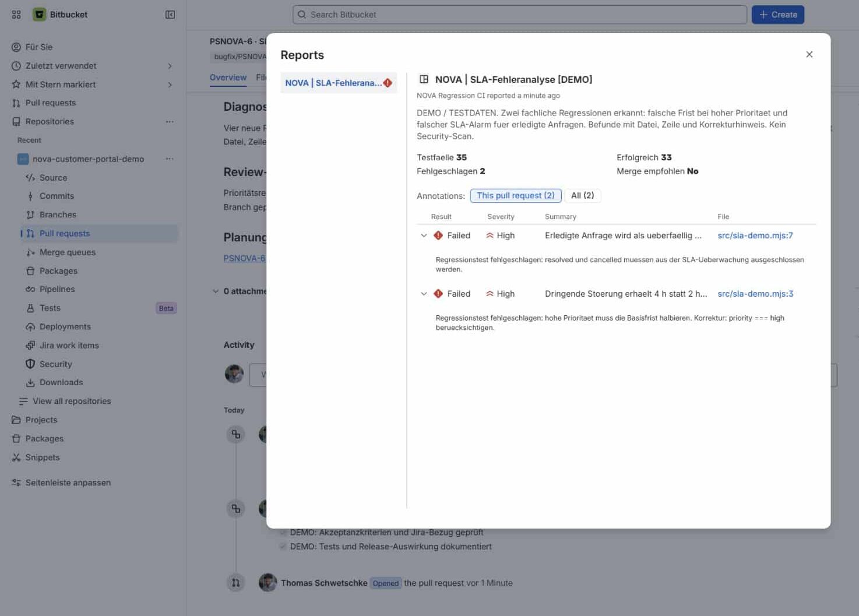The height and width of the screenshot is (616, 859).
Task: Click the Recent label in the sidebar
Action: coord(29,140)
